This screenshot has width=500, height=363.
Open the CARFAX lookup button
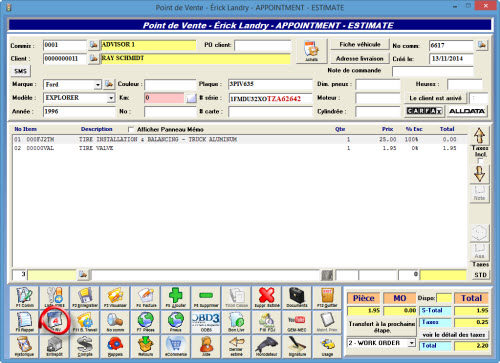[424, 111]
